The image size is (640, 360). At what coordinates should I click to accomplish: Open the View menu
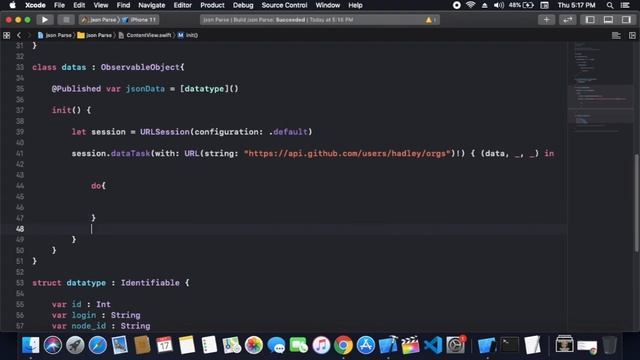[100, 5]
